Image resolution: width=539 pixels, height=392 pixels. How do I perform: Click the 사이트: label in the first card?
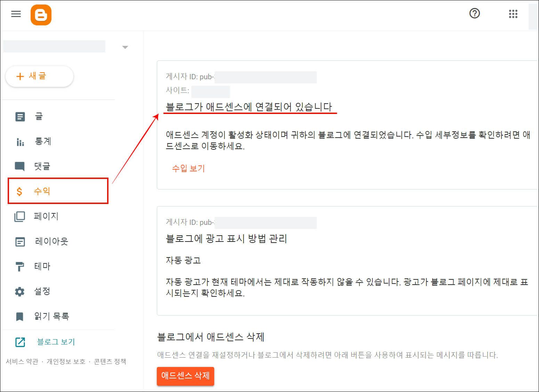click(178, 90)
